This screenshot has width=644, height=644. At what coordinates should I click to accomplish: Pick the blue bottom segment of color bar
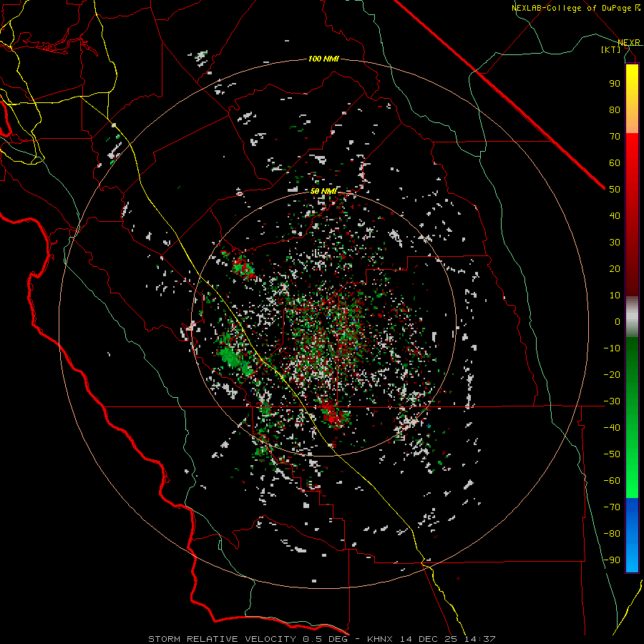[x=632, y=535]
